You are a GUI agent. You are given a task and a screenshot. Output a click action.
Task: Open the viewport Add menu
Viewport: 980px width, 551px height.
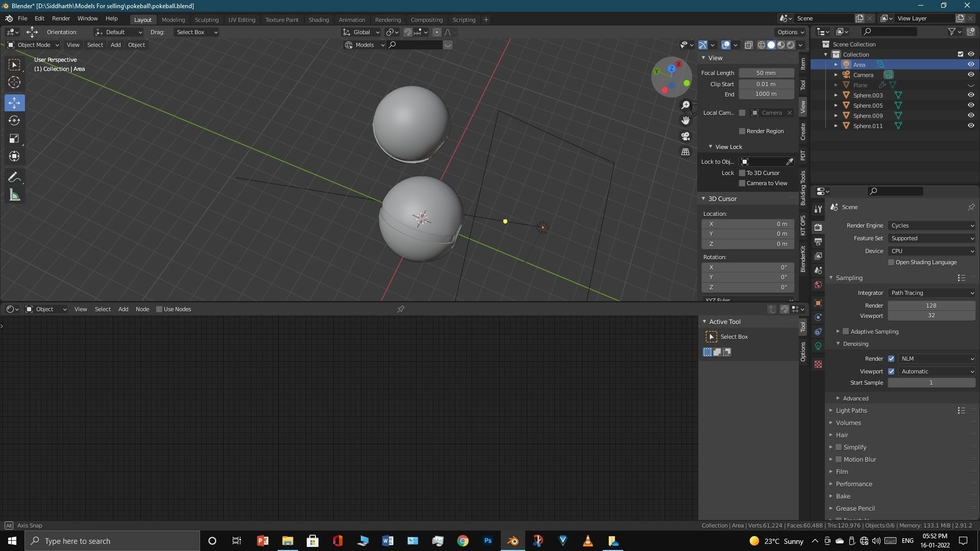115,45
